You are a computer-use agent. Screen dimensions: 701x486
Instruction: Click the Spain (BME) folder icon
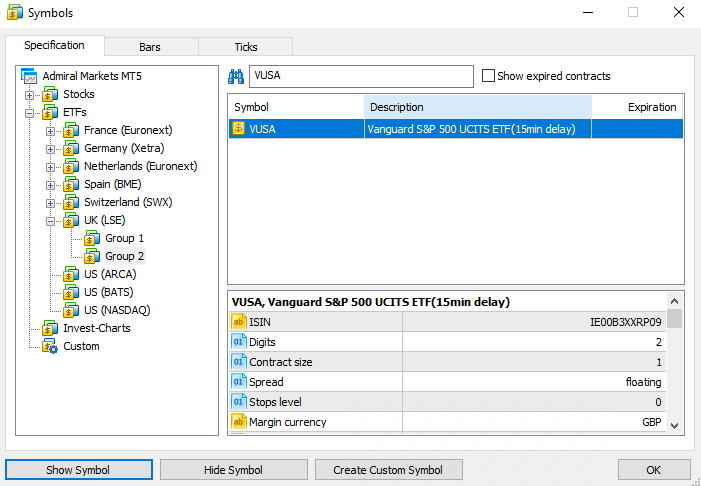coord(71,184)
